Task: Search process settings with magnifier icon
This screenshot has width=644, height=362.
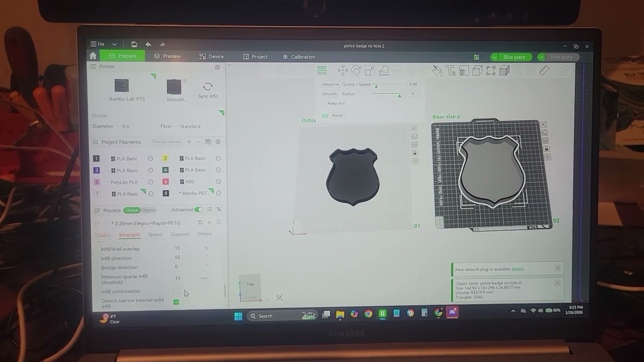Action: tap(219, 222)
